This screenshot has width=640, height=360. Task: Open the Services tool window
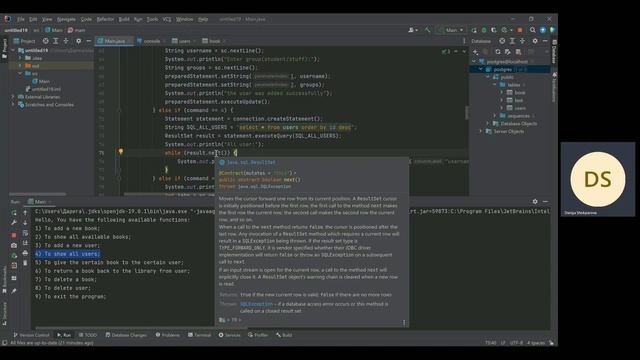[230, 335]
